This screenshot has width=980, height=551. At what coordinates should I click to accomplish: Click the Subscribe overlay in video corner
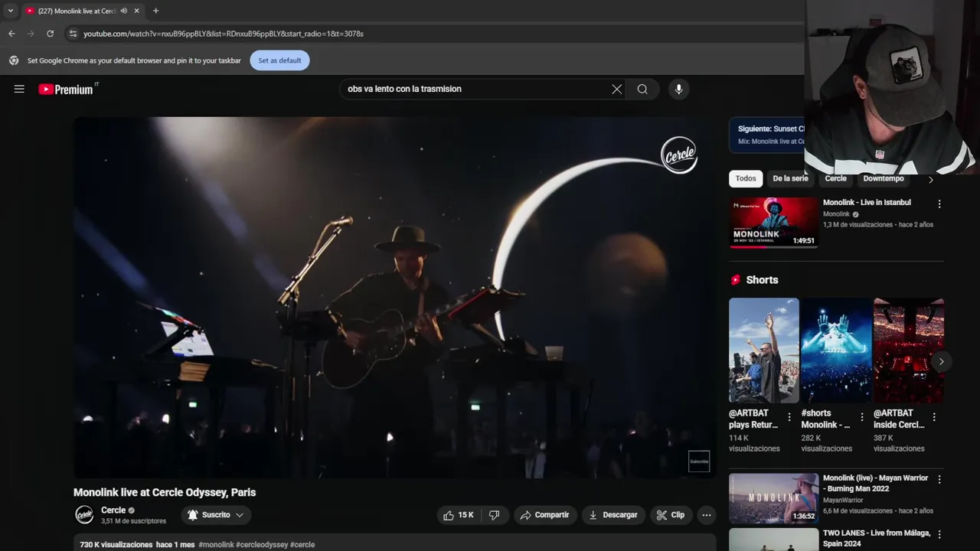tap(699, 461)
